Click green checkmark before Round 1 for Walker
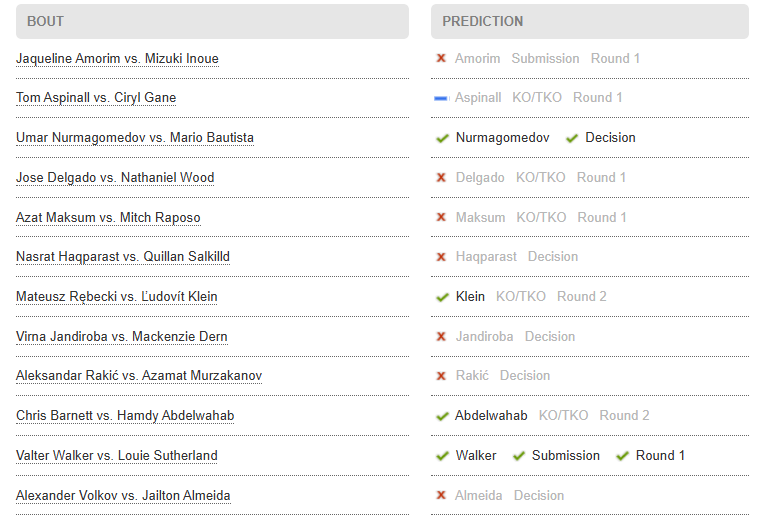 (622, 456)
